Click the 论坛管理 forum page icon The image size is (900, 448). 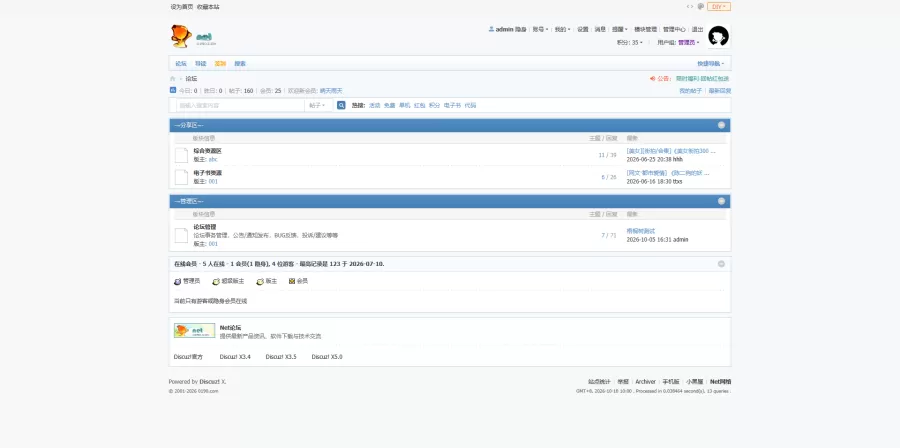point(181,235)
